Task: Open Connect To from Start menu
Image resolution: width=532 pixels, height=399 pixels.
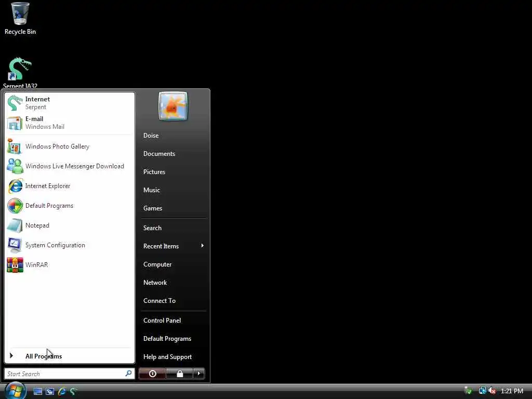Action: point(174,301)
